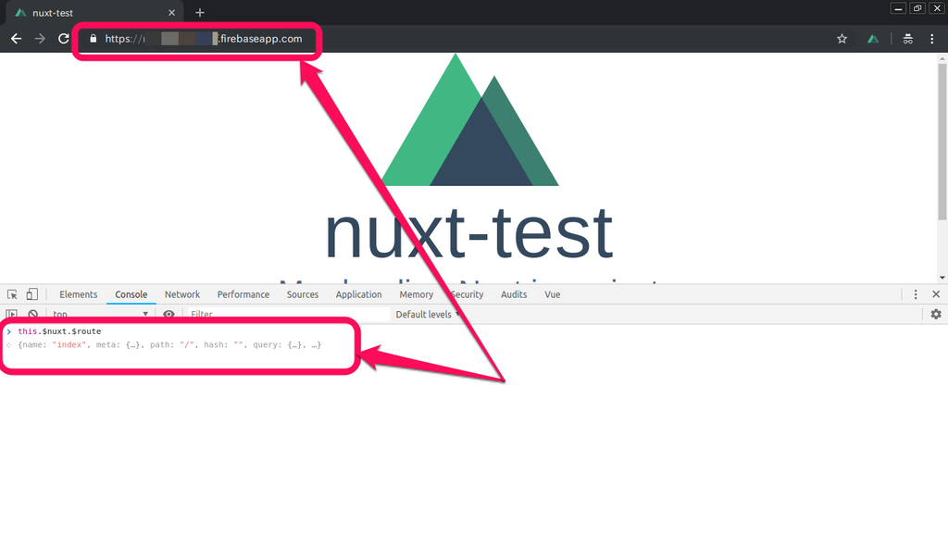Click the this.$nuxt.$route console command

[x=59, y=331]
